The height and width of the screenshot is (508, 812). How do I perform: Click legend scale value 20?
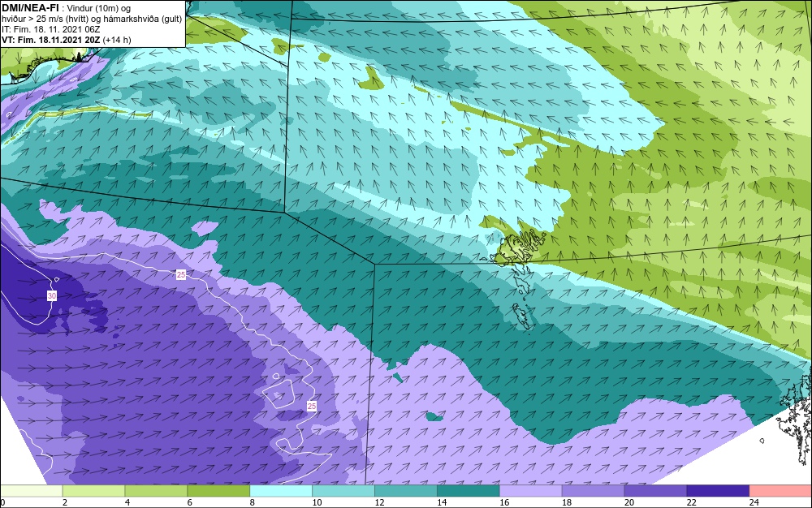[x=628, y=502]
